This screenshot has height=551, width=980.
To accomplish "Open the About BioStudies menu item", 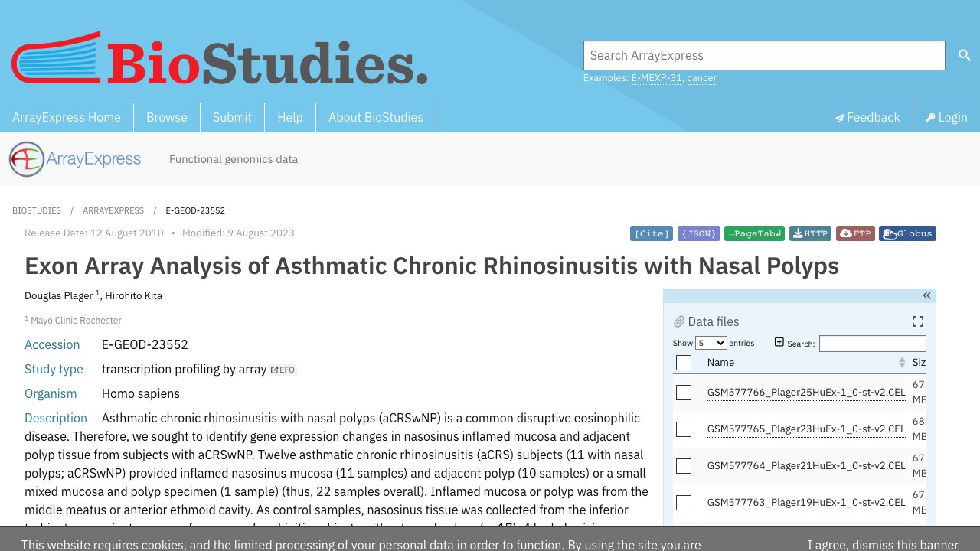I will [376, 117].
